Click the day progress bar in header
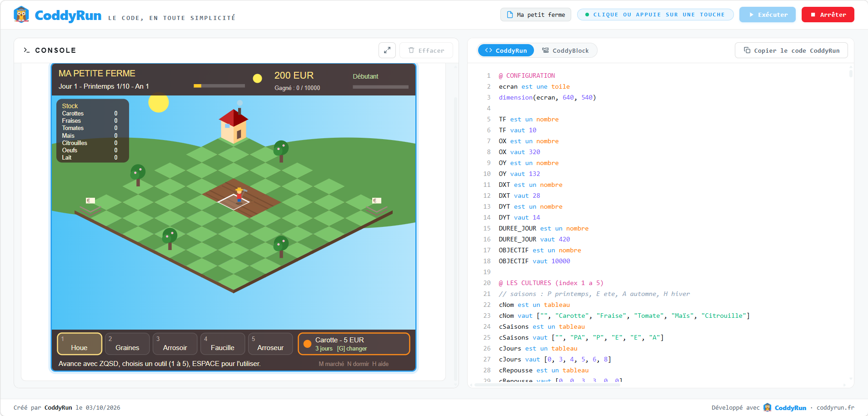The height and width of the screenshot is (416, 868). [219, 85]
